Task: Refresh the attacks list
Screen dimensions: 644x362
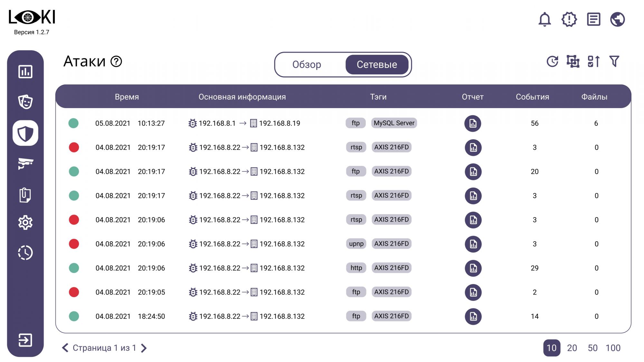Action: pyautogui.click(x=552, y=61)
